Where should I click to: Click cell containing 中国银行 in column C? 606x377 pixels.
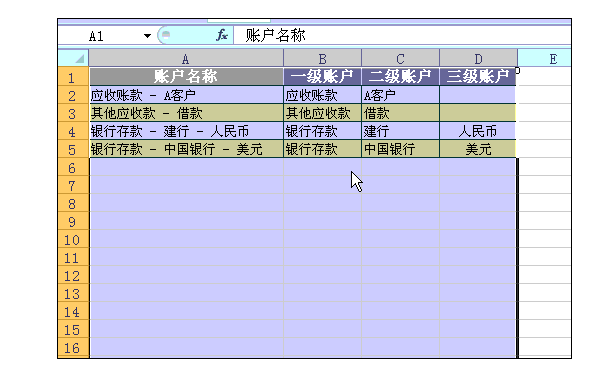tap(400, 149)
